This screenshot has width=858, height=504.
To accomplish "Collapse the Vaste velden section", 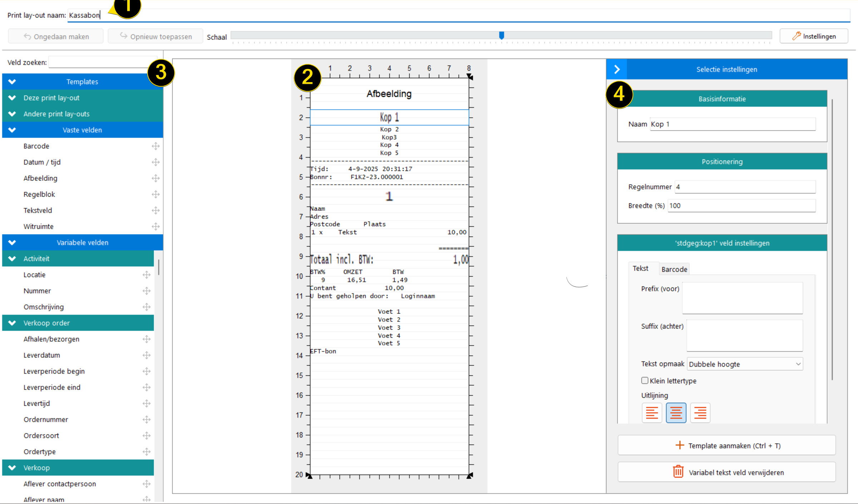I will pos(12,130).
